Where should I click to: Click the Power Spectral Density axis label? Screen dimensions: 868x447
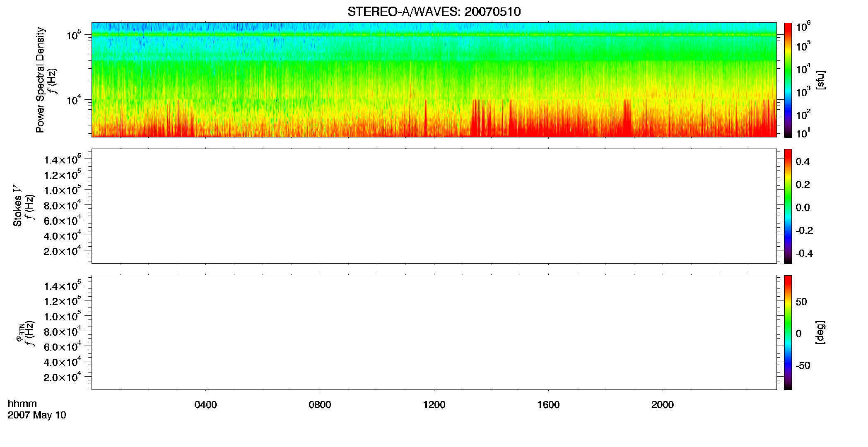pos(40,80)
